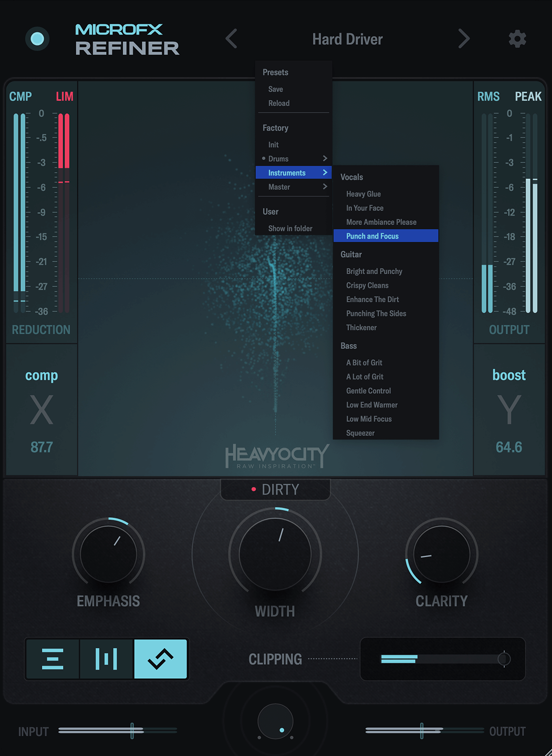Open settings with the gear icon
552x756 pixels.
(x=517, y=39)
